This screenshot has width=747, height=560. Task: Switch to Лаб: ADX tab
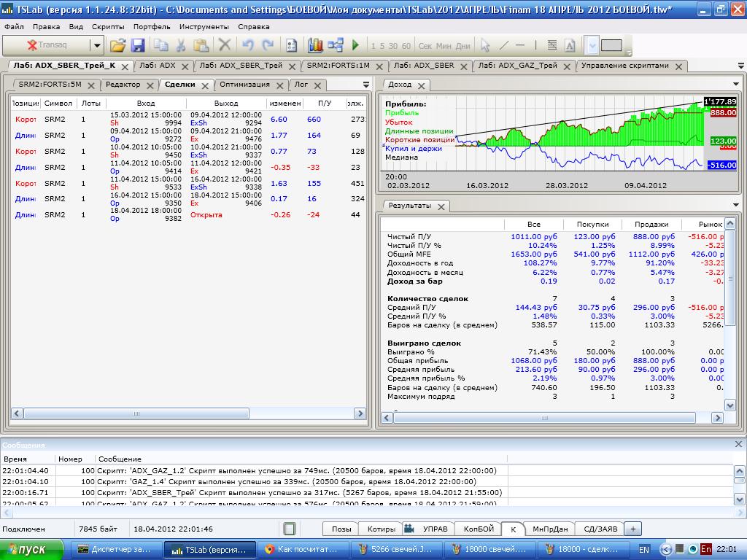(158, 66)
